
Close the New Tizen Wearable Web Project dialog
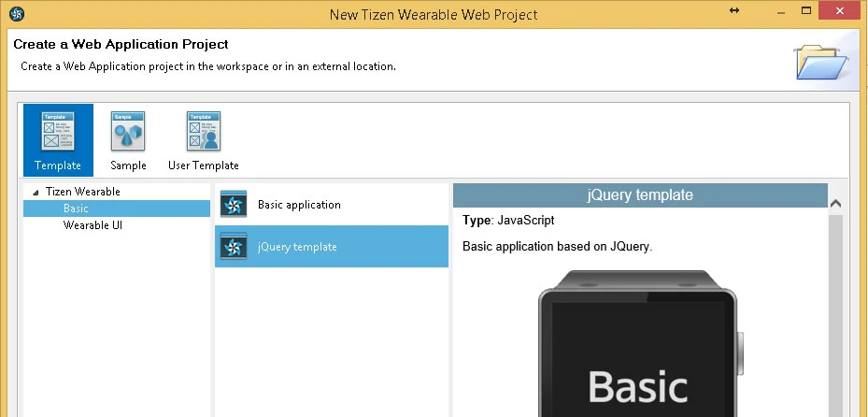click(839, 10)
